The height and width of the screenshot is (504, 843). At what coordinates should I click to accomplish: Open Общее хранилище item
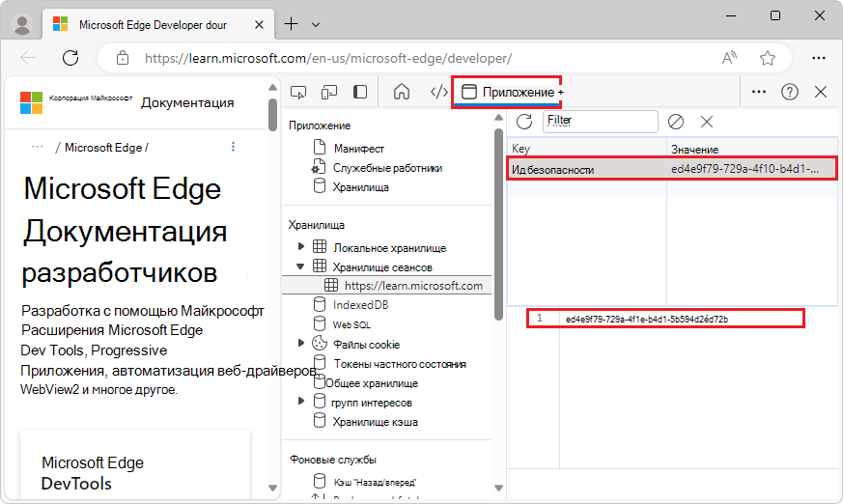pos(372,383)
